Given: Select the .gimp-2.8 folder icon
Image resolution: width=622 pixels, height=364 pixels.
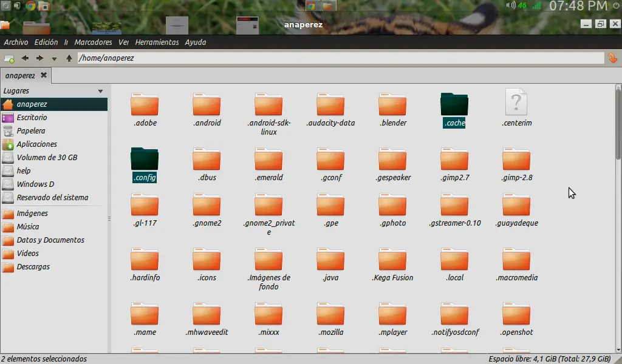Looking at the screenshot, I should (x=516, y=159).
